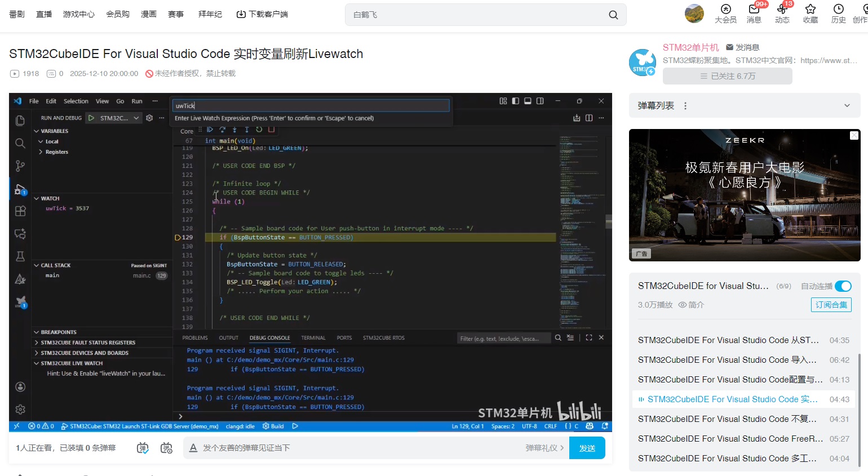Click the search magnifier icon in Bilibili search bar
Image resolution: width=868 pixels, height=476 pixels.
click(x=613, y=15)
